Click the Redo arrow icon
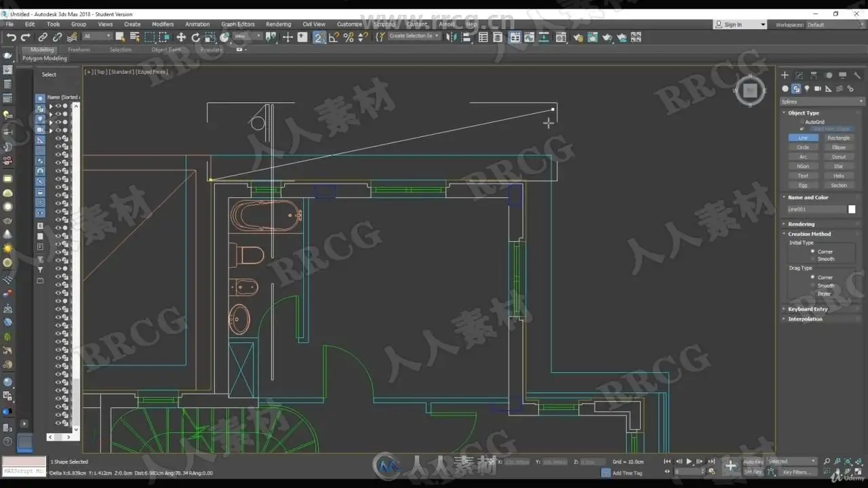Viewport: 868px width, 488px height. [x=26, y=37]
